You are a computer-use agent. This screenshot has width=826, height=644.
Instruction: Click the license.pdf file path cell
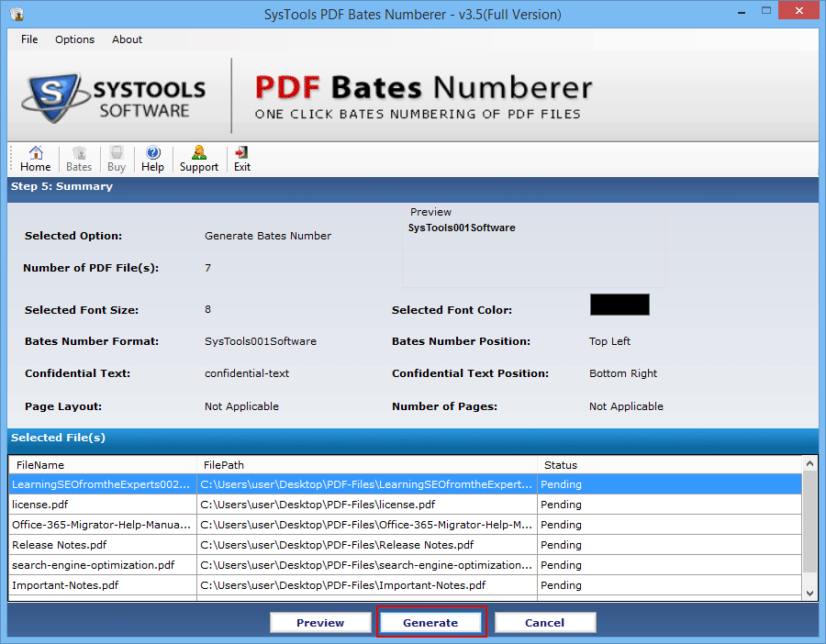(367, 505)
